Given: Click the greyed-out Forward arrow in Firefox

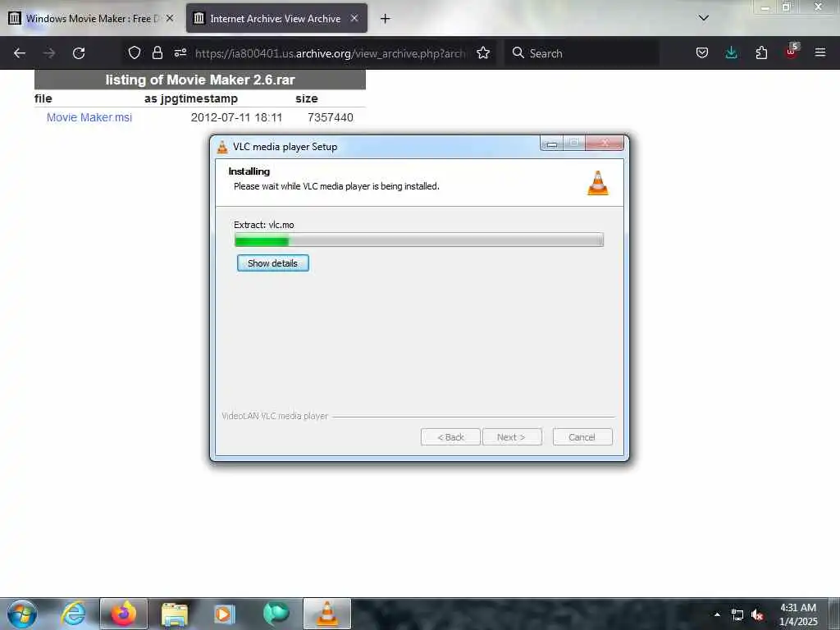Looking at the screenshot, I should (x=49, y=53).
